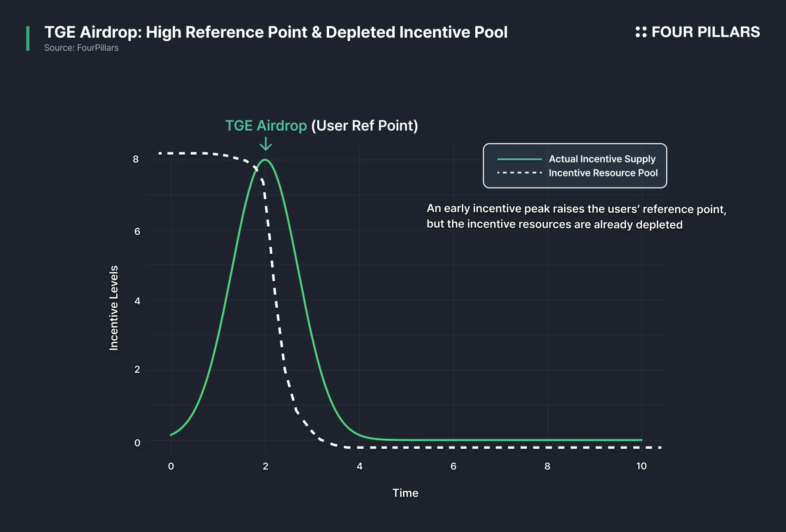This screenshot has width=786, height=532.
Task: Click the 'Time' x-axis label
Action: pyautogui.click(x=405, y=493)
